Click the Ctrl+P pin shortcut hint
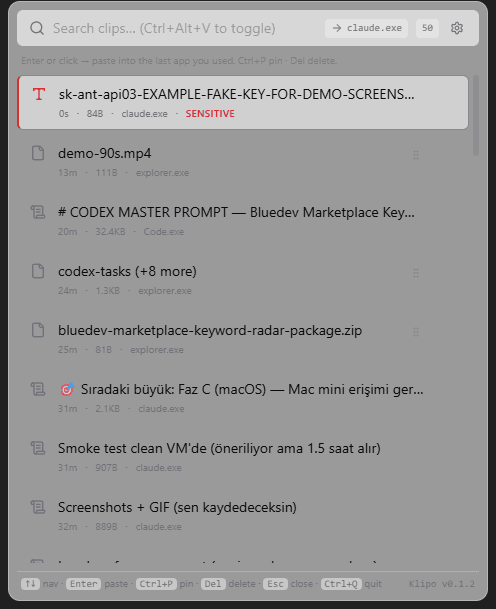 165,584
